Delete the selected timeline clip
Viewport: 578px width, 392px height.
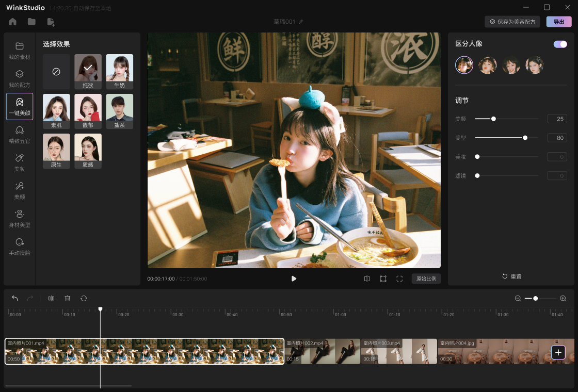(67, 298)
